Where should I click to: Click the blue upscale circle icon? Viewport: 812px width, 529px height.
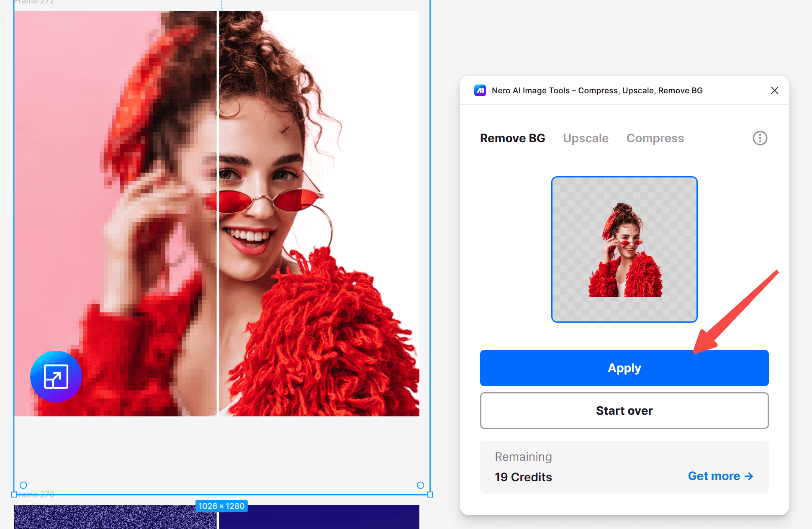pyautogui.click(x=56, y=377)
